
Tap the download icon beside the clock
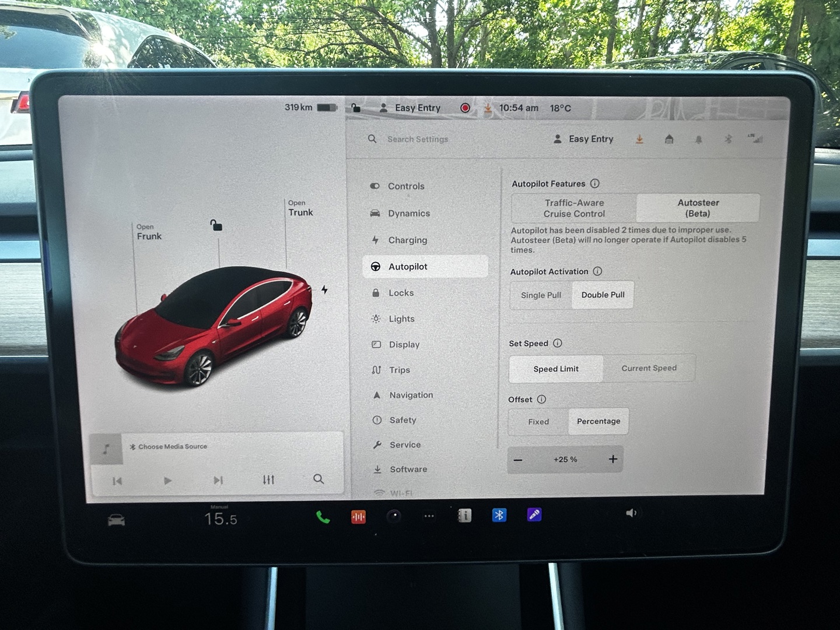pyautogui.click(x=488, y=108)
